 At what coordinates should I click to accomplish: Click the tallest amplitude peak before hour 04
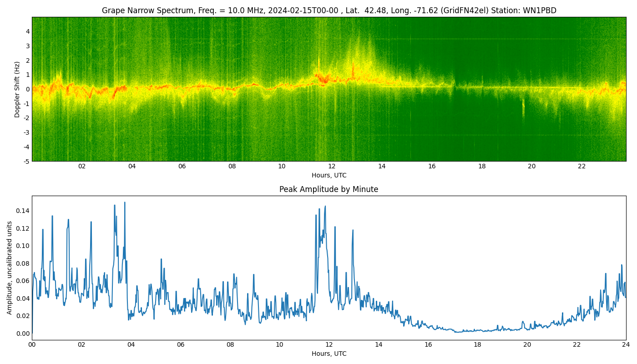[x=125, y=203]
